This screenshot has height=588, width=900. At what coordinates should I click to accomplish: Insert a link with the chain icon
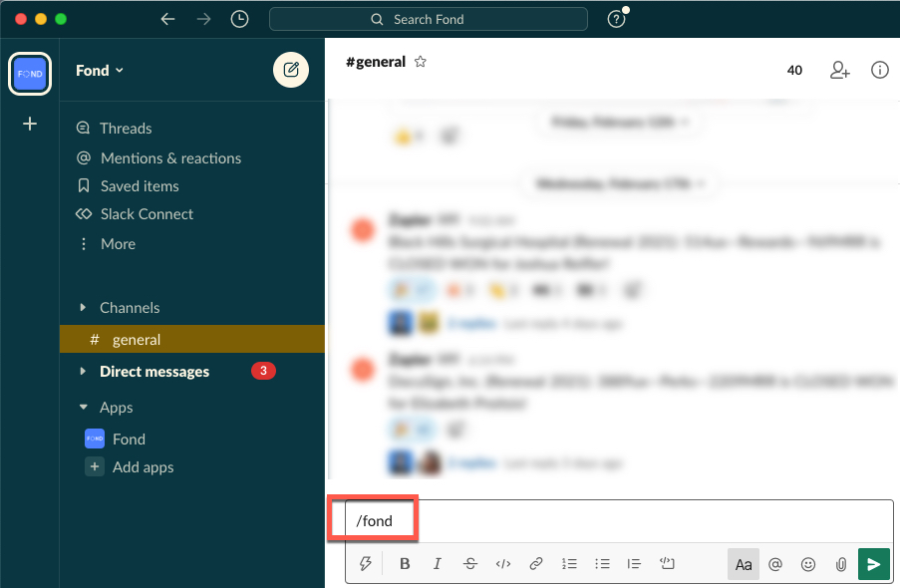pos(536,564)
